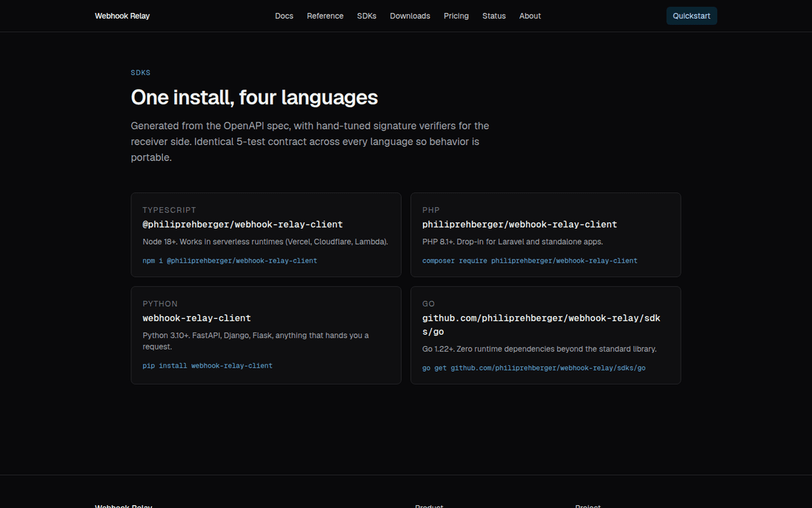
Task: Open the About nav link
Action: click(530, 16)
